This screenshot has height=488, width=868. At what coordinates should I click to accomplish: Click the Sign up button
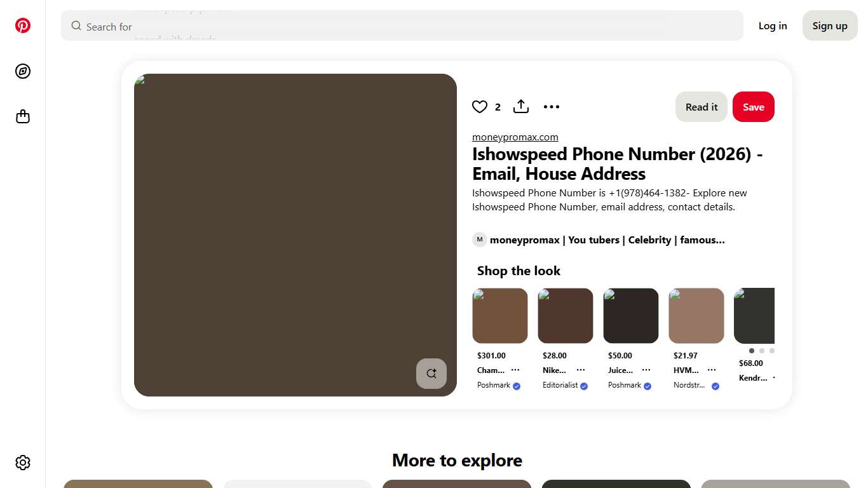[830, 25]
